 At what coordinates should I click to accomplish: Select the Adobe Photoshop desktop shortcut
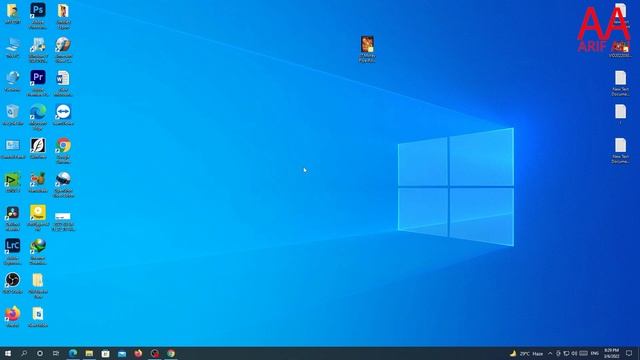tap(38, 16)
